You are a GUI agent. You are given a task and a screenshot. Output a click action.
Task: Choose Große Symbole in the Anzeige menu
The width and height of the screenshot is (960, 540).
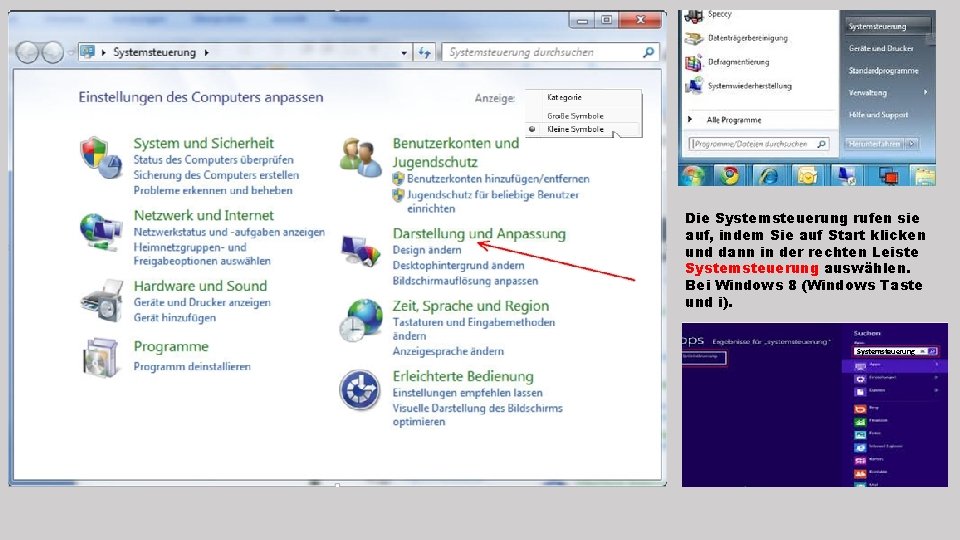(x=576, y=116)
